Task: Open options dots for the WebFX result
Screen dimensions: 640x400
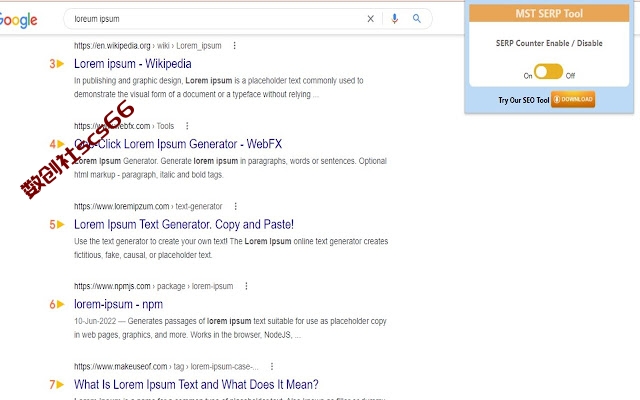Action: (187, 126)
